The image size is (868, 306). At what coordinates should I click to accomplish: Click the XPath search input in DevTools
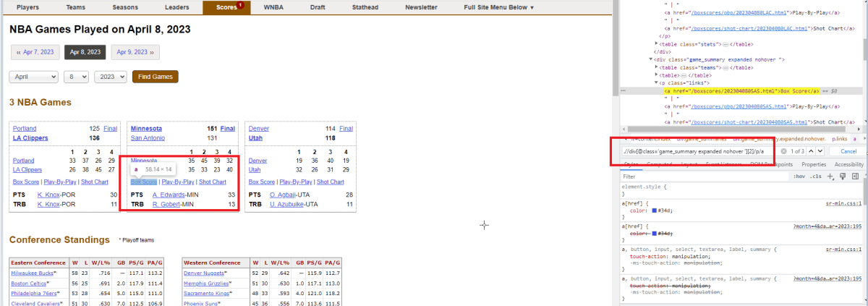tap(699, 151)
